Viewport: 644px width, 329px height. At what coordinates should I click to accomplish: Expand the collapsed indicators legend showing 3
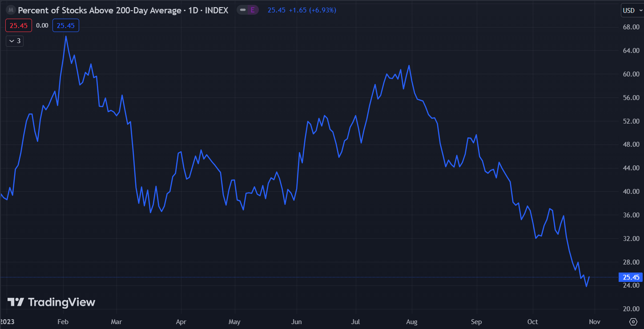(15, 41)
